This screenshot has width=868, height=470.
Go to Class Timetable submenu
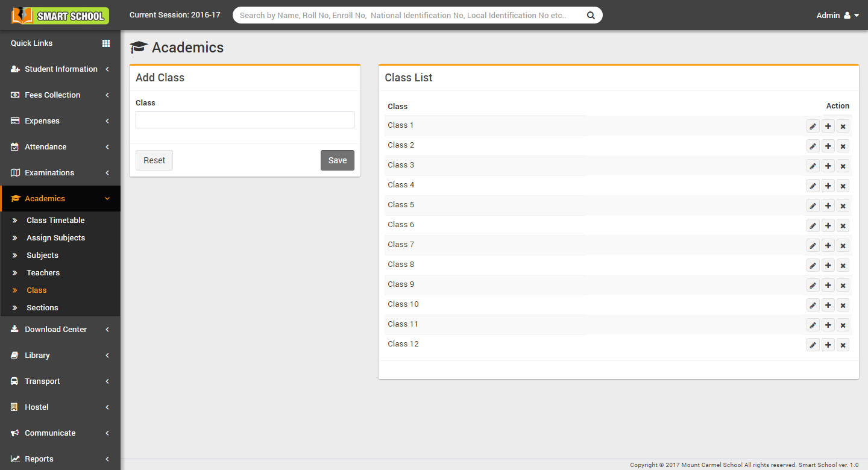(x=55, y=221)
